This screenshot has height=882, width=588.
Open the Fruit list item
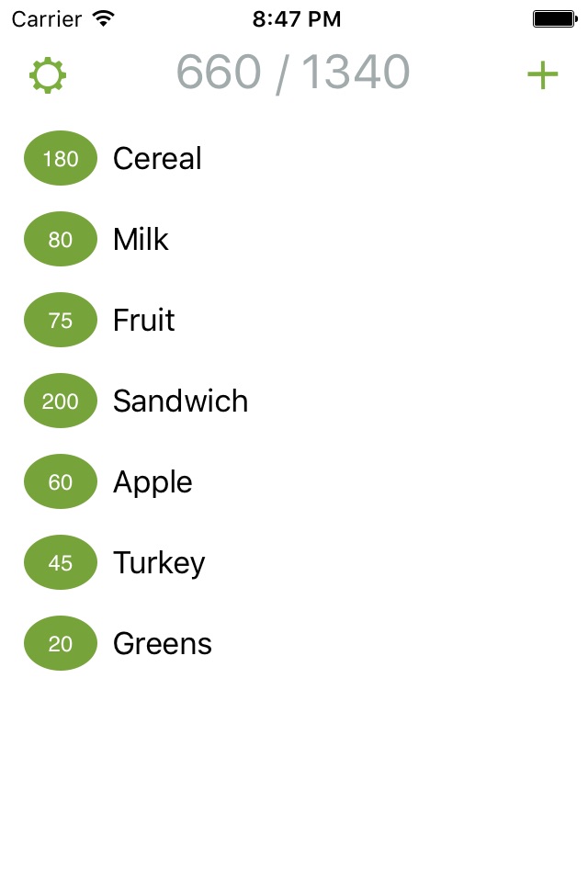pos(294,320)
